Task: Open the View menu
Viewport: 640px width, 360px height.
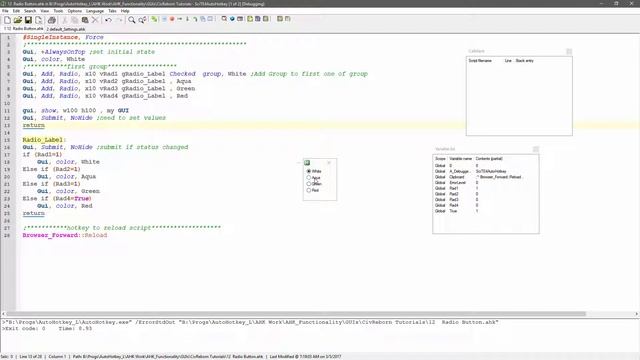Action: [45, 11]
